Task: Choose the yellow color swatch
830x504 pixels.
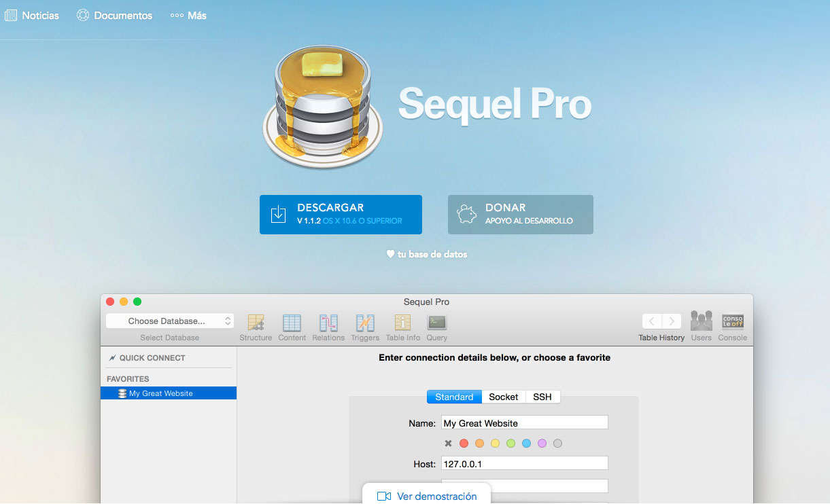Action: point(495,444)
